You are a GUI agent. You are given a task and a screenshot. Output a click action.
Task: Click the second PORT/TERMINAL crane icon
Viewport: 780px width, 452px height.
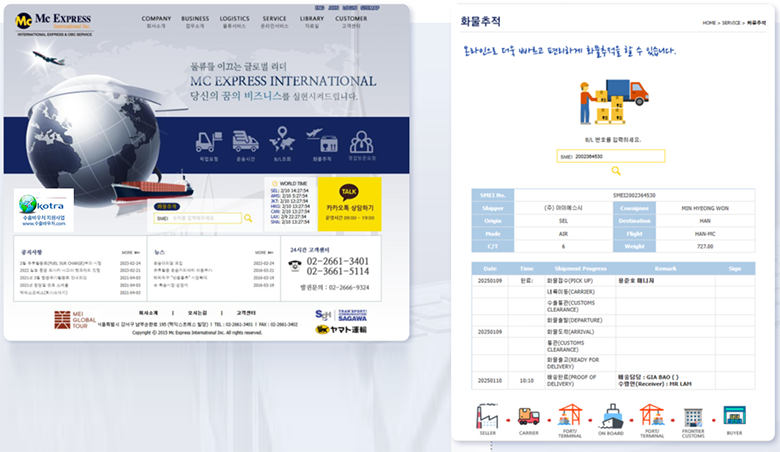652,416
